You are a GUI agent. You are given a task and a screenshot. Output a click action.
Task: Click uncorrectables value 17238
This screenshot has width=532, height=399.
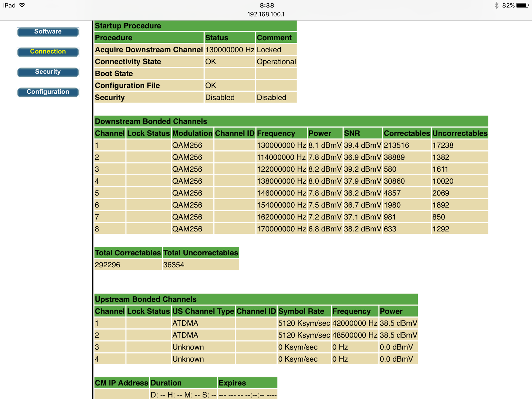tap(460, 145)
